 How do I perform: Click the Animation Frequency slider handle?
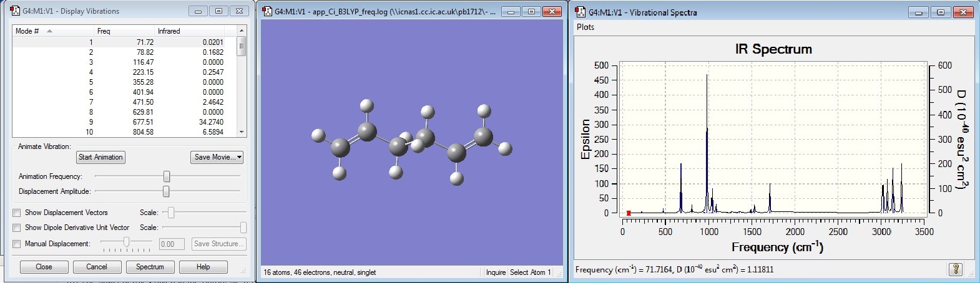pos(167,176)
